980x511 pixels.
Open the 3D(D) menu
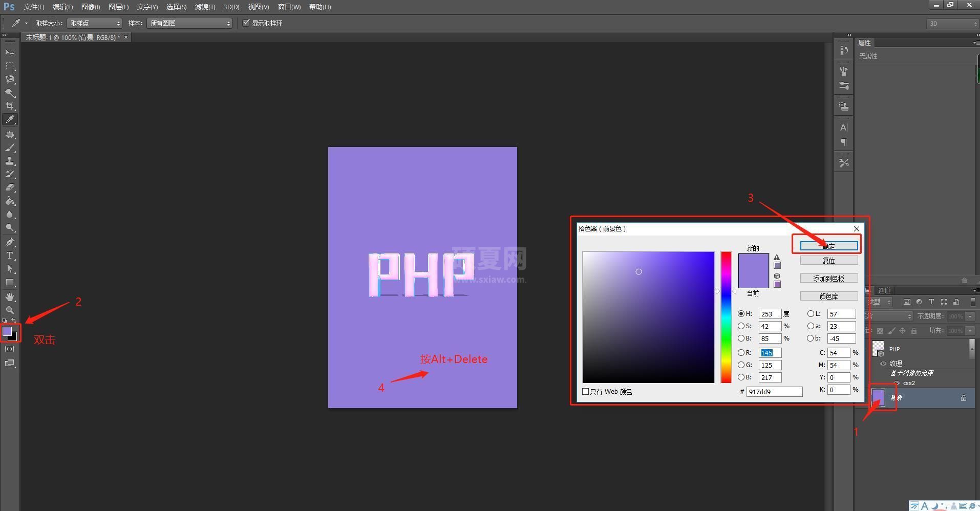point(231,7)
